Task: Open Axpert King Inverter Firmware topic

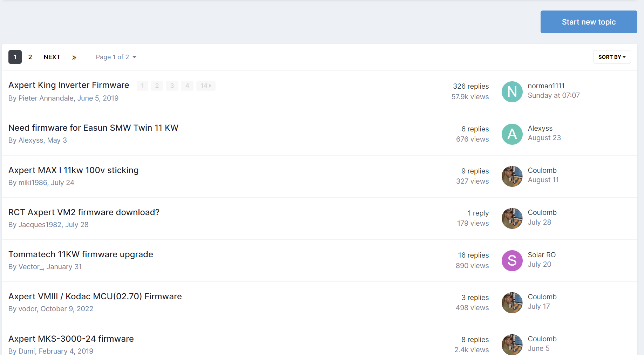Action: (x=69, y=85)
